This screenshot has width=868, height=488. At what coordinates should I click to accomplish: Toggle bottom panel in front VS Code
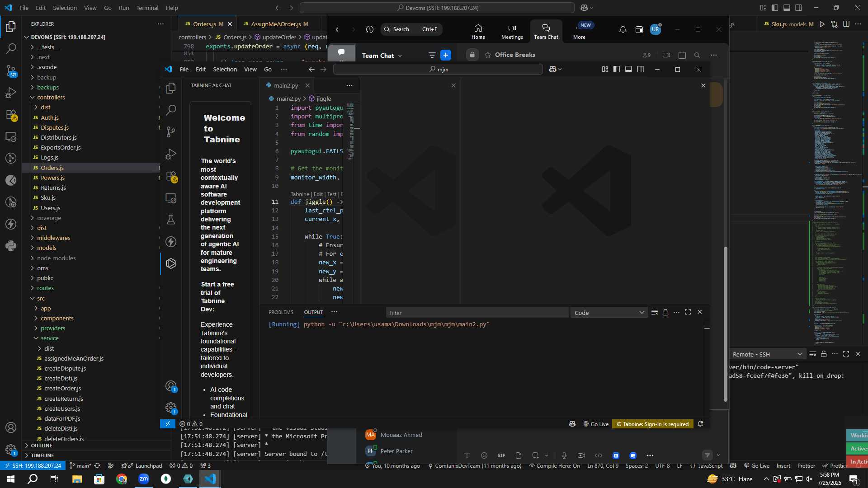628,69
